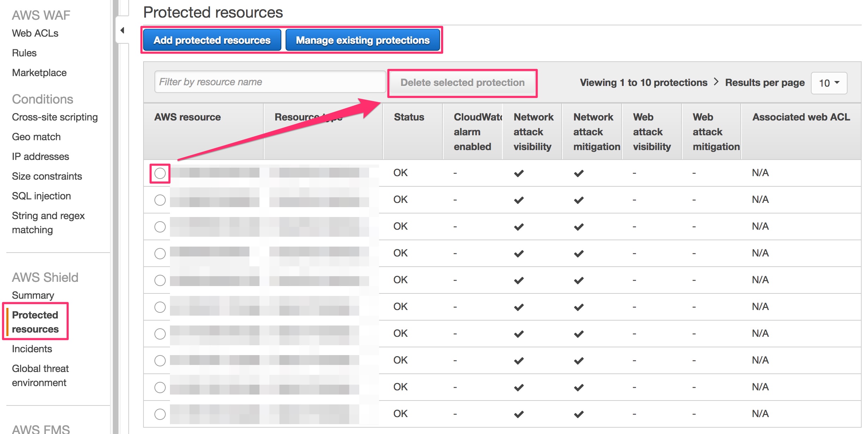The image size is (868, 434).
Task: Select the last protection row's radio button
Action: (160, 414)
